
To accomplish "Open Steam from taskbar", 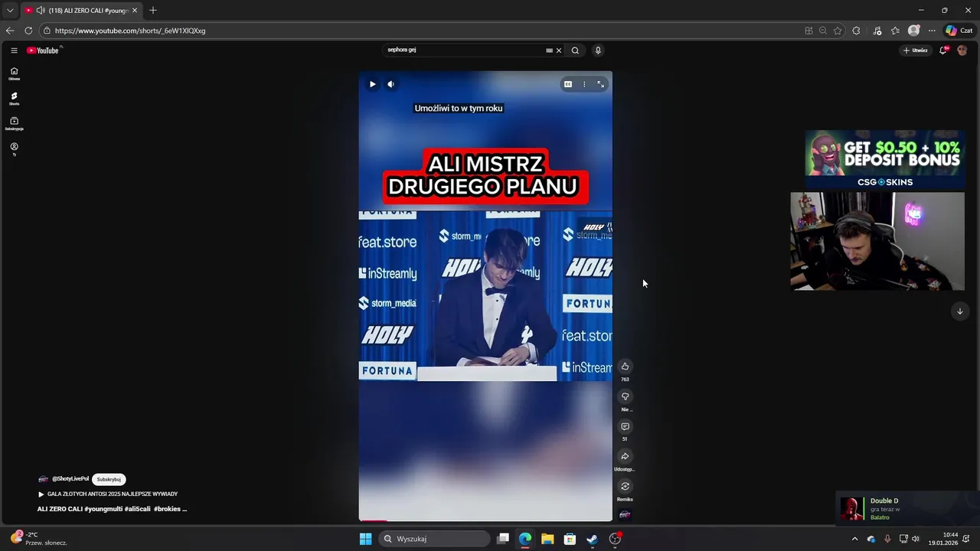I will tap(592, 539).
